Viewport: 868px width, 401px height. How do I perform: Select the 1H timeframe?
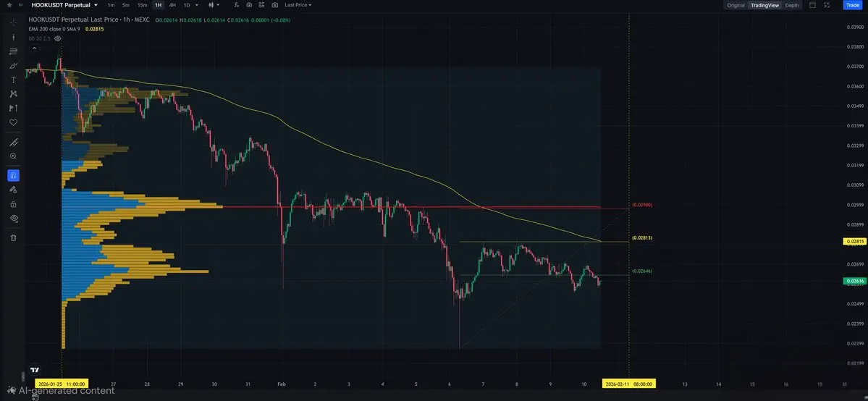(159, 5)
